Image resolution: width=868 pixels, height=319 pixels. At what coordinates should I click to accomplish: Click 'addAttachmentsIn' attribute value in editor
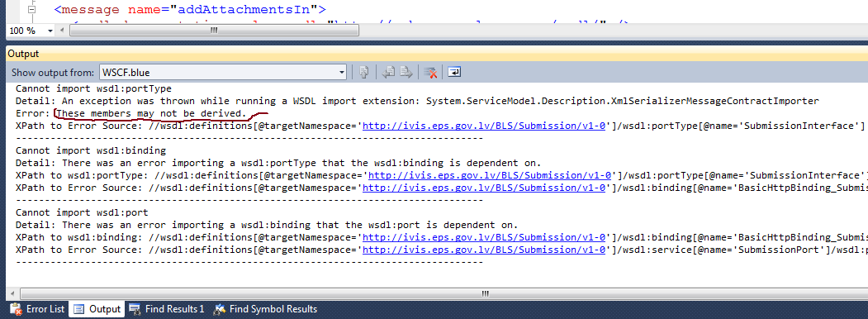(x=244, y=9)
